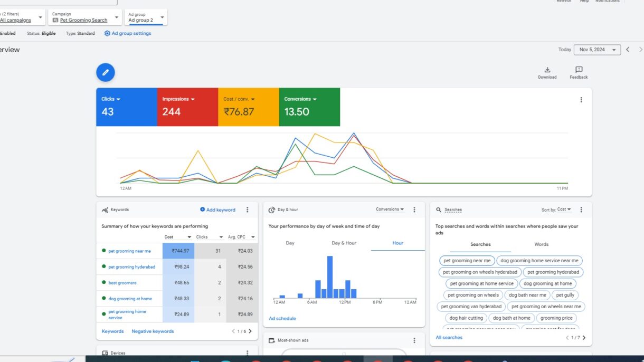Expand the Nov 5, 2024 date picker
644x362 pixels.
(x=597, y=50)
